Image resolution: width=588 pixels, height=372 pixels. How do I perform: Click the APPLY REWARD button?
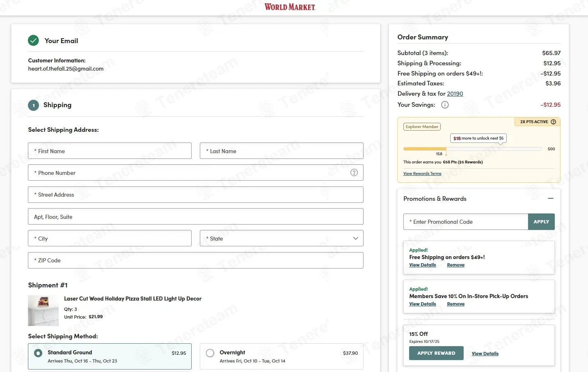(436, 353)
